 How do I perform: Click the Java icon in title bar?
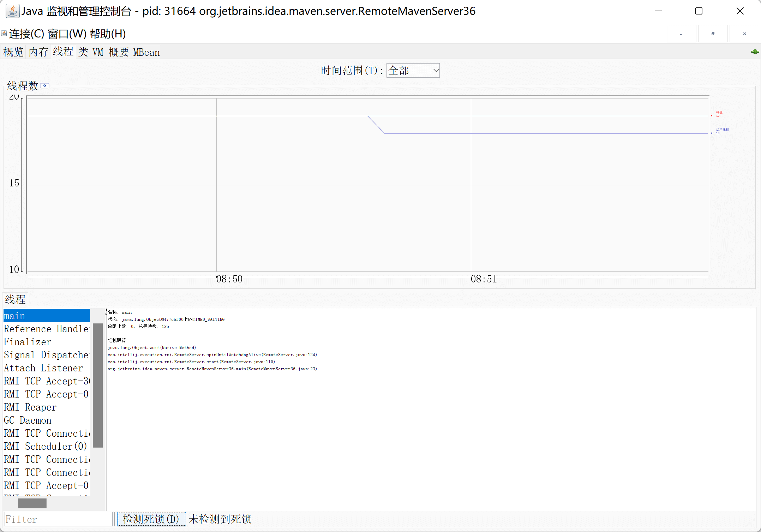pos(12,11)
